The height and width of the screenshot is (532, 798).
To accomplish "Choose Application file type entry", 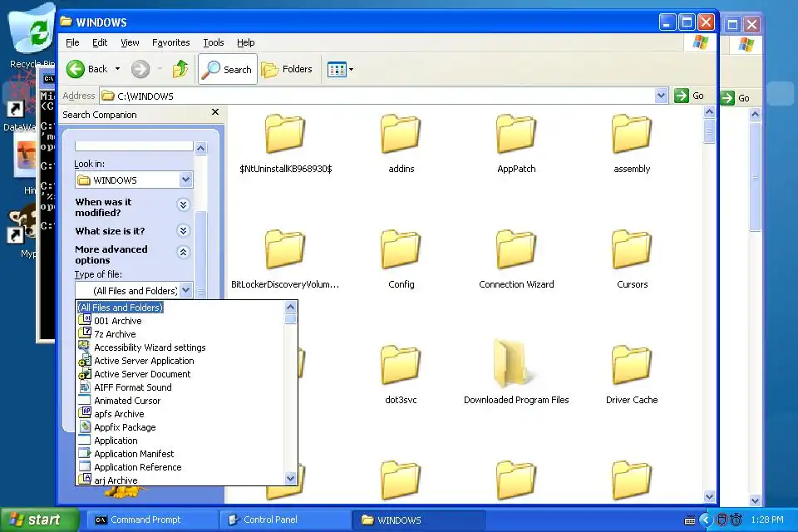I will point(180,441).
